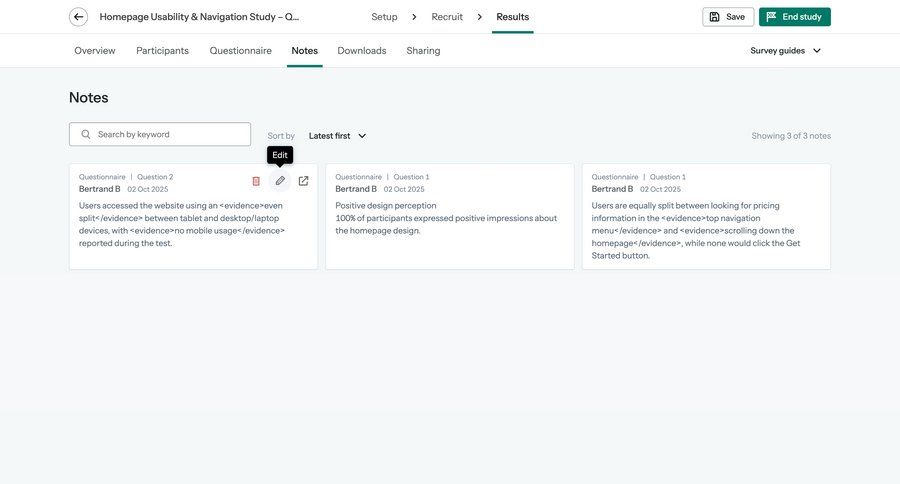Viewport: 900px width, 484px height.
Task: Select the Results step
Action: 513,17
